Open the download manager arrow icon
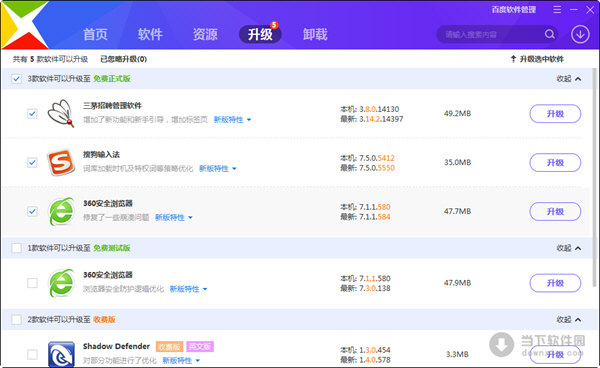 pyautogui.click(x=580, y=34)
